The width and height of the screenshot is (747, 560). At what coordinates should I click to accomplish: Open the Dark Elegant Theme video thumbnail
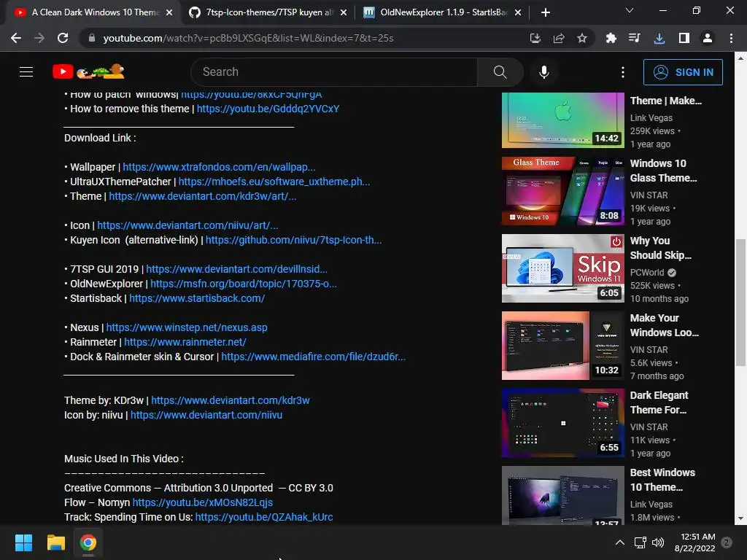[562, 423]
